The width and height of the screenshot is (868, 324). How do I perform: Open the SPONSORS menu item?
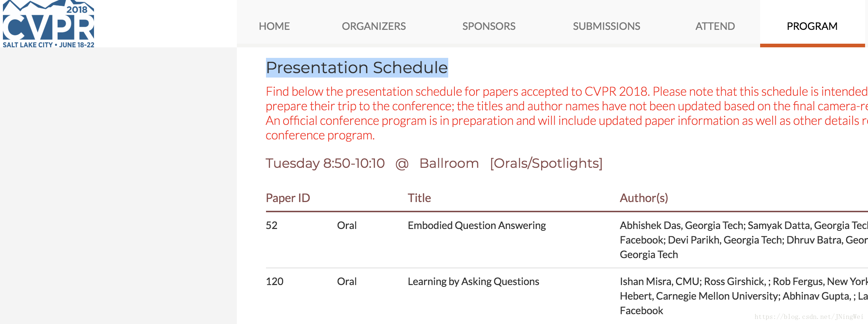pos(489,26)
